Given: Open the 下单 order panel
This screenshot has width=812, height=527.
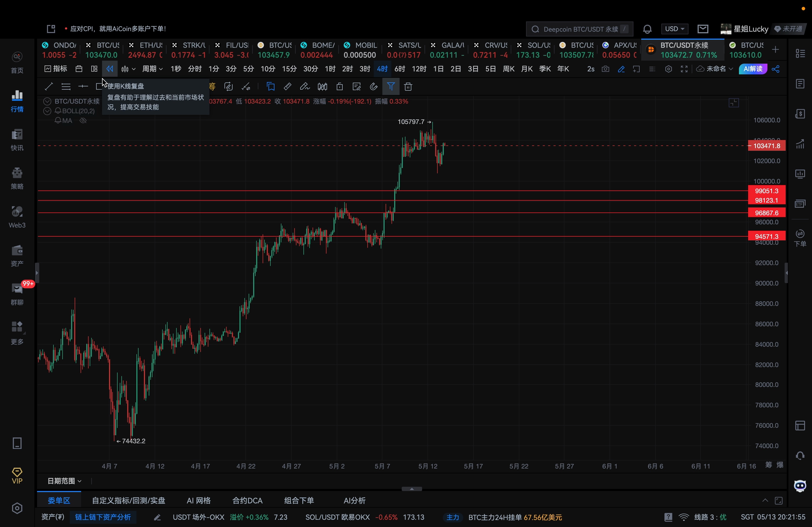Looking at the screenshot, I should click(800, 238).
